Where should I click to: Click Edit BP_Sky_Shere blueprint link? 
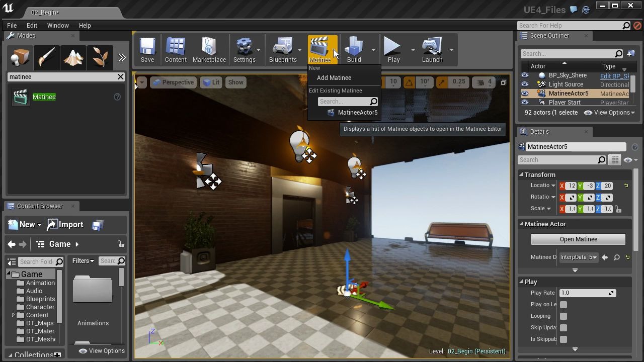click(614, 76)
